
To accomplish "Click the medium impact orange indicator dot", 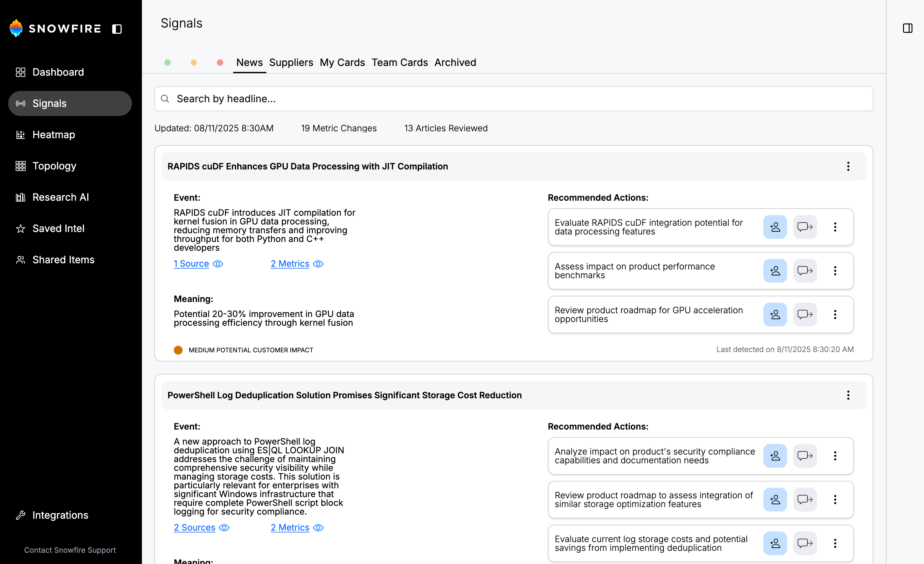I will pyautogui.click(x=178, y=350).
